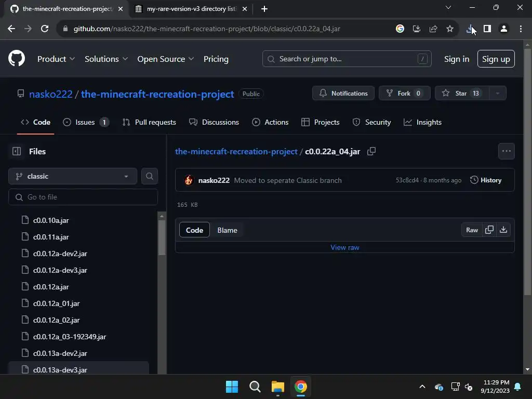Image resolution: width=532 pixels, height=399 pixels.
Task: Open the Chrome profile icon
Action: coord(504,29)
